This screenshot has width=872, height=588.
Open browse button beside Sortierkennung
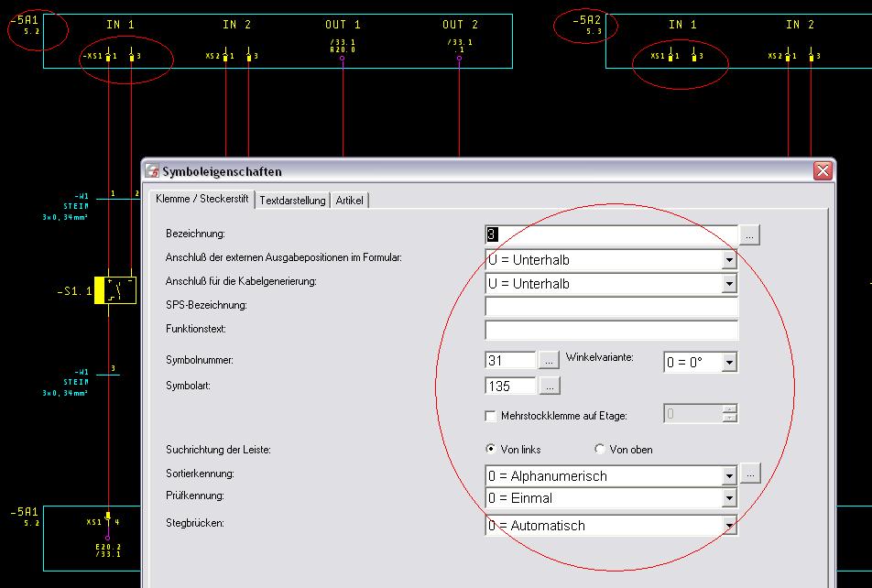point(750,474)
